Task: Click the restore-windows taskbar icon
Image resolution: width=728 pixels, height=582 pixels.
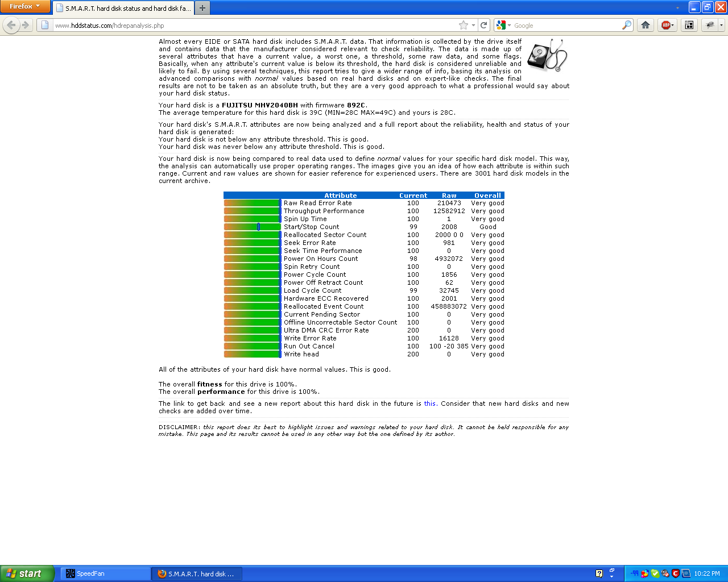Action: pos(612,570)
